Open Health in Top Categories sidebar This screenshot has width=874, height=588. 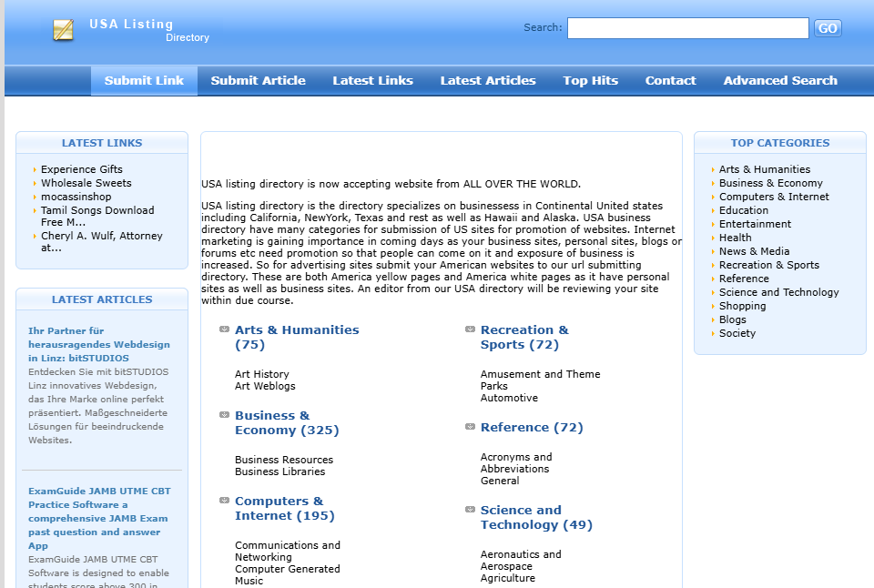[x=736, y=238]
